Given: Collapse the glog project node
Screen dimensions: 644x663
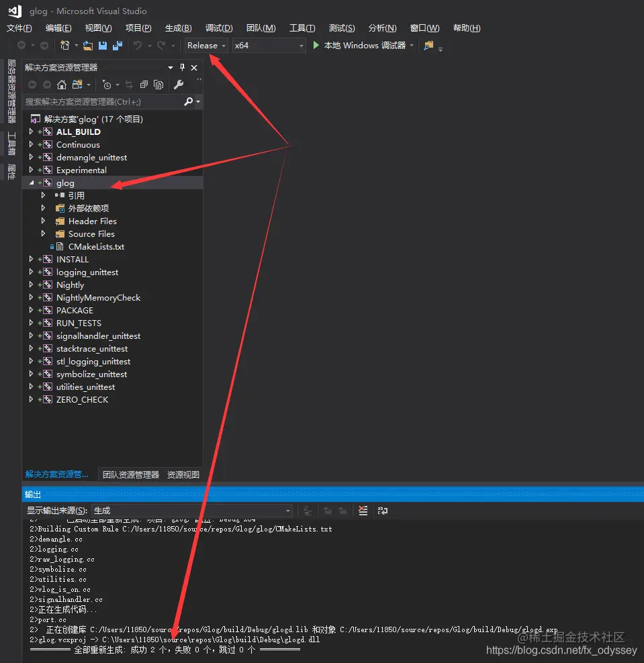Looking at the screenshot, I should coord(32,183).
